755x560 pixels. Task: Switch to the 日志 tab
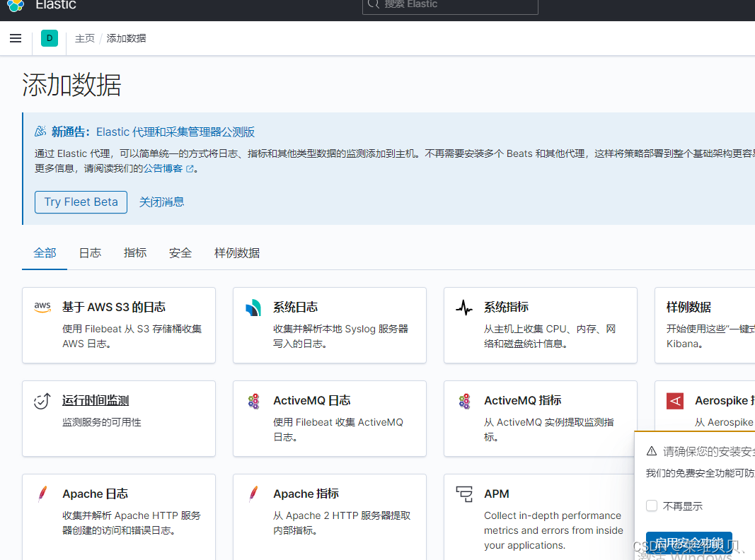[x=90, y=253]
